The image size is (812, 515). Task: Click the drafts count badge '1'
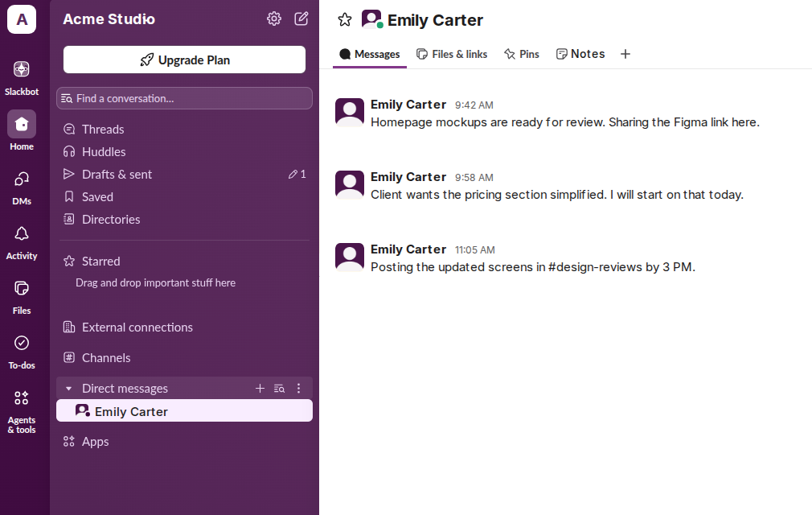[x=297, y=175]
